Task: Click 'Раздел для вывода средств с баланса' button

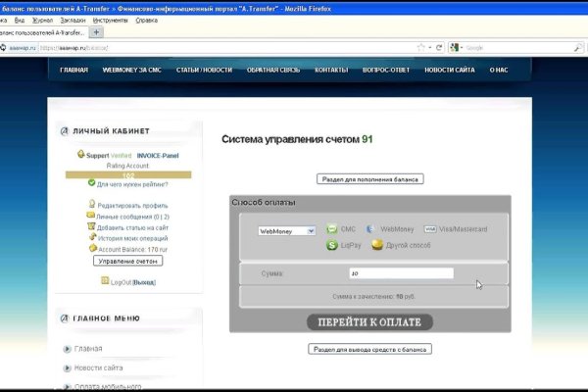Action: tap(369, 349)
